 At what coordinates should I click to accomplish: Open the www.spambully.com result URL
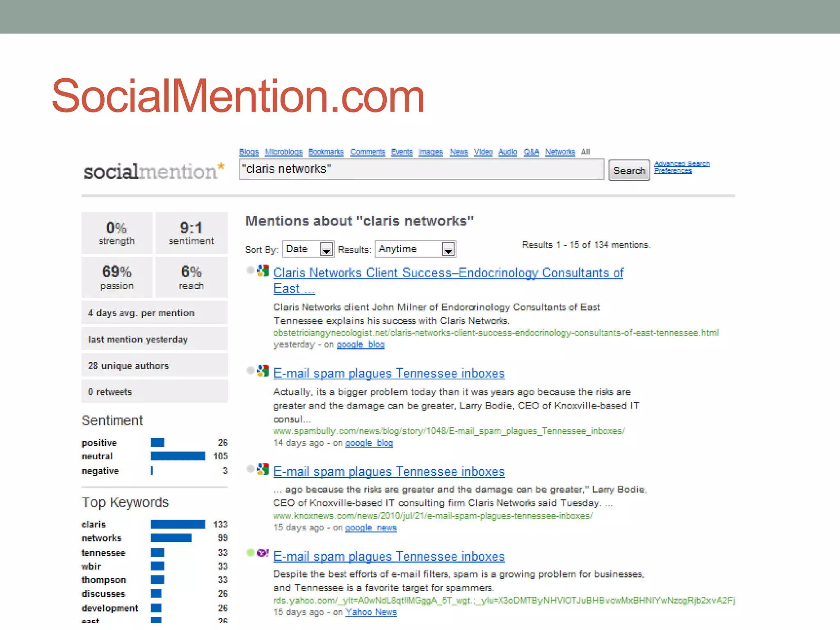pos(449,431)
